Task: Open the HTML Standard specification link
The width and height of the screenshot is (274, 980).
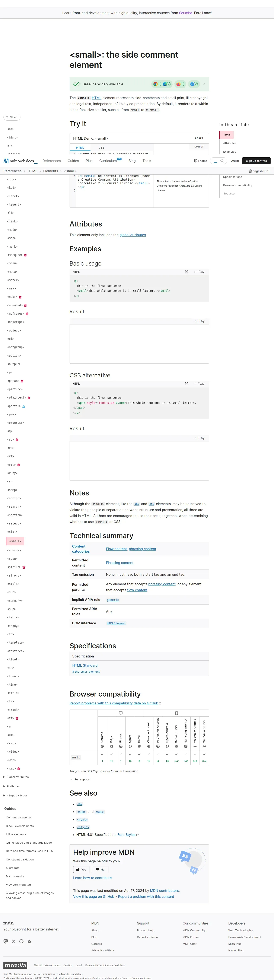Action: (x=85, y=665)
